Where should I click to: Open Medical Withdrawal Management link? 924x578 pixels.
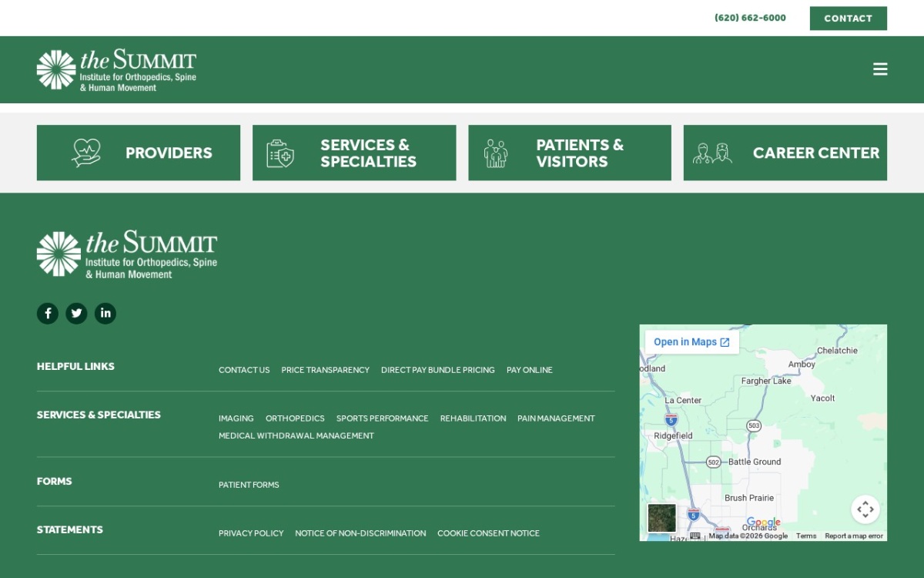click(x=296, y=435)
